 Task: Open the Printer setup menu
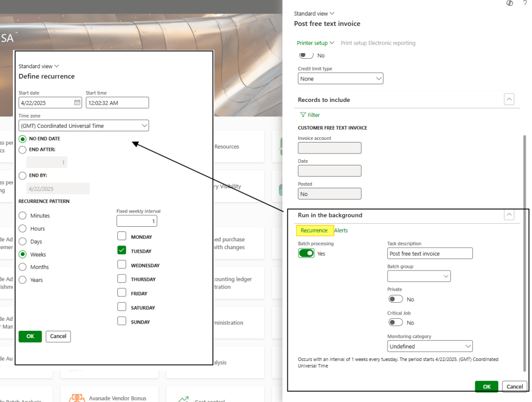(x=315, y=43)
